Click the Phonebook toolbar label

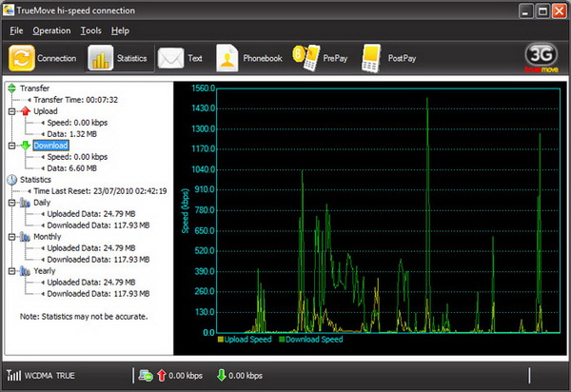point(263,58)
